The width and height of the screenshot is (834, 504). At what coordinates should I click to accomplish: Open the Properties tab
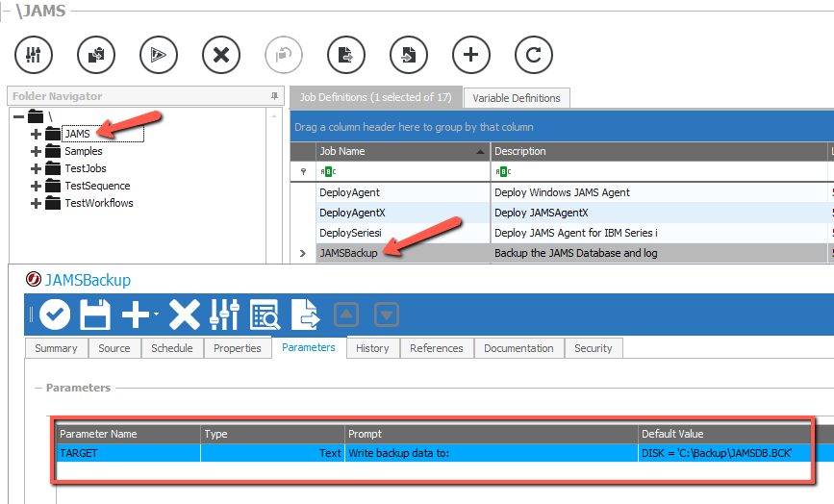238,348
